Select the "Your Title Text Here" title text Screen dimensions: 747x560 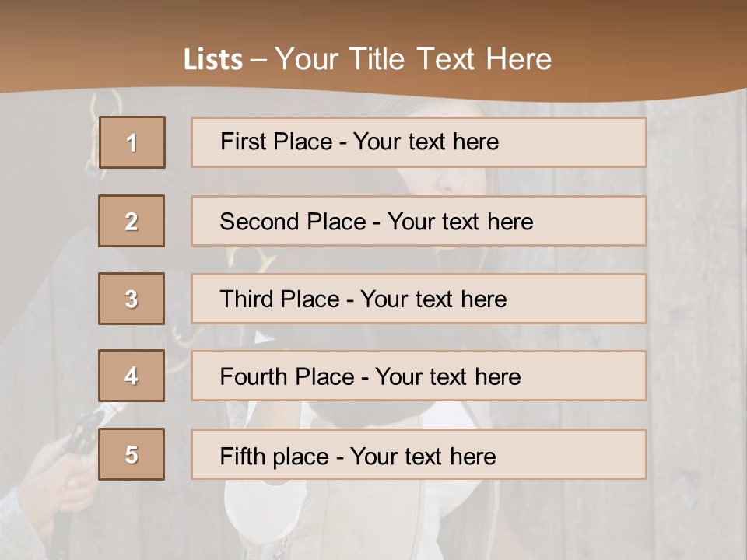413,59
